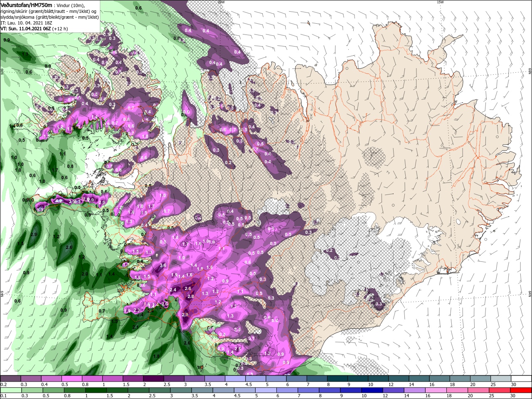The width and height of the screenshot is (532, 399).
Task: Pick the rain legend swatch between 3 and 3.5
Action: click(x=181, y=390)
